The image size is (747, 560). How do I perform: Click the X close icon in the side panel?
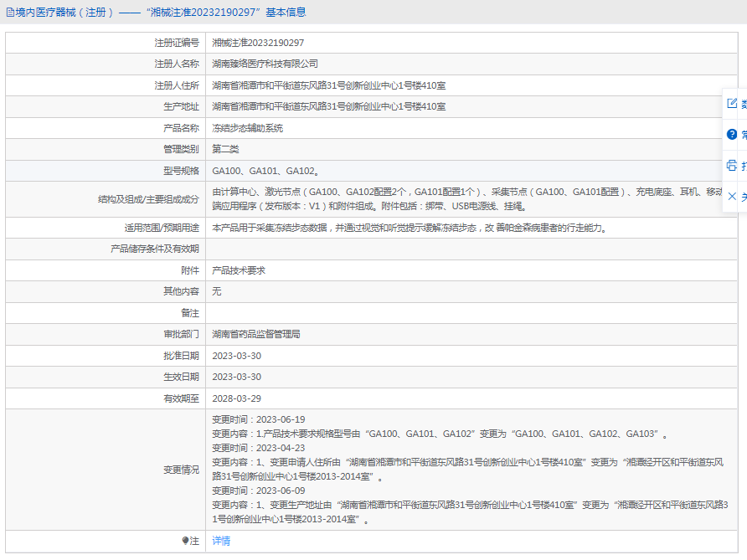(x=732, y=196)
